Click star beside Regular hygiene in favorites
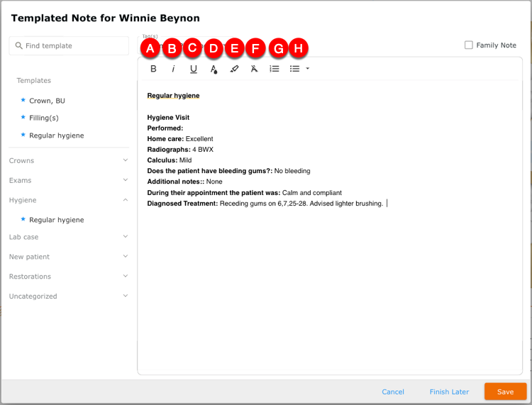532x405 pixels. tap(23, 135)
